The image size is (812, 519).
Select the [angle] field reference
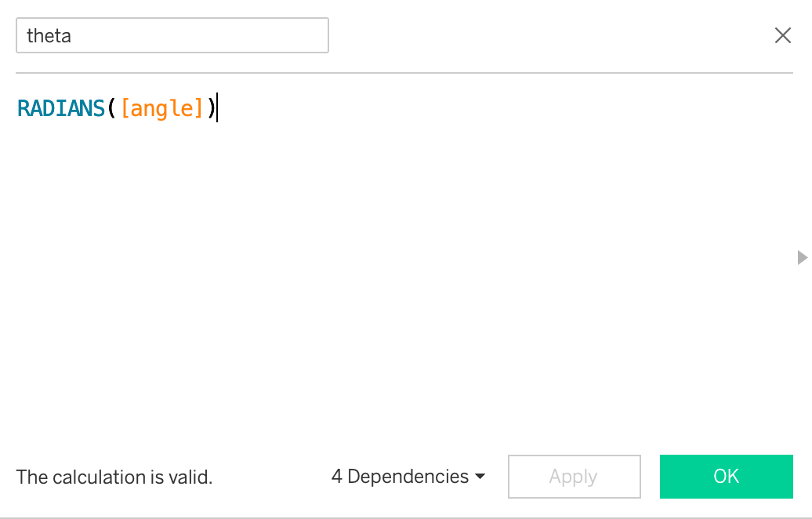click(x=162, y=108)
